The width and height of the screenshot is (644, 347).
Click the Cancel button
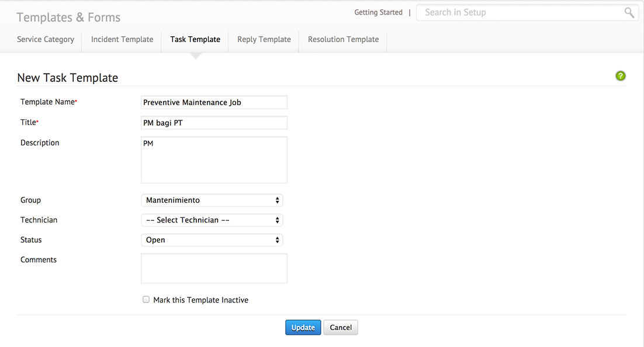[341, 328]
